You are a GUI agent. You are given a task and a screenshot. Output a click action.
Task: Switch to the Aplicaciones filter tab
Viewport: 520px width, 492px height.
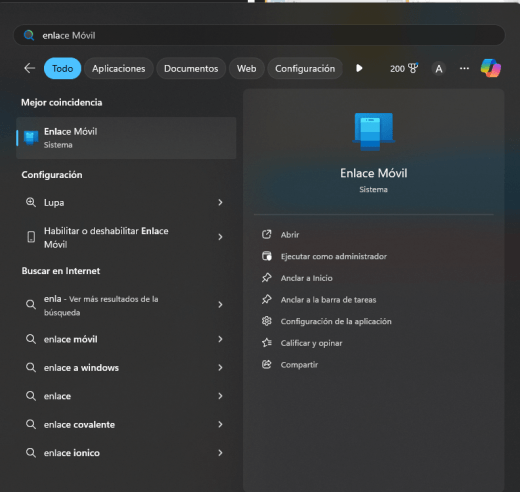tap(119, 68)
